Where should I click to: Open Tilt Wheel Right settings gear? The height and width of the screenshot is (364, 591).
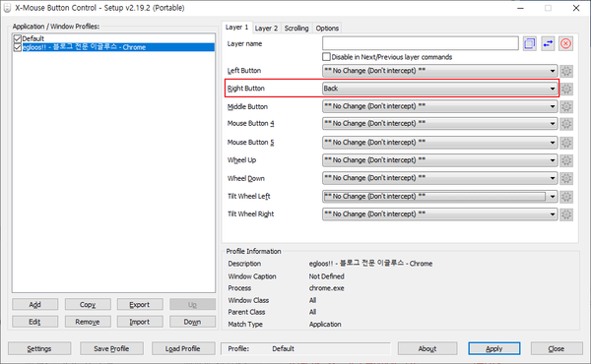coord(566,214)
